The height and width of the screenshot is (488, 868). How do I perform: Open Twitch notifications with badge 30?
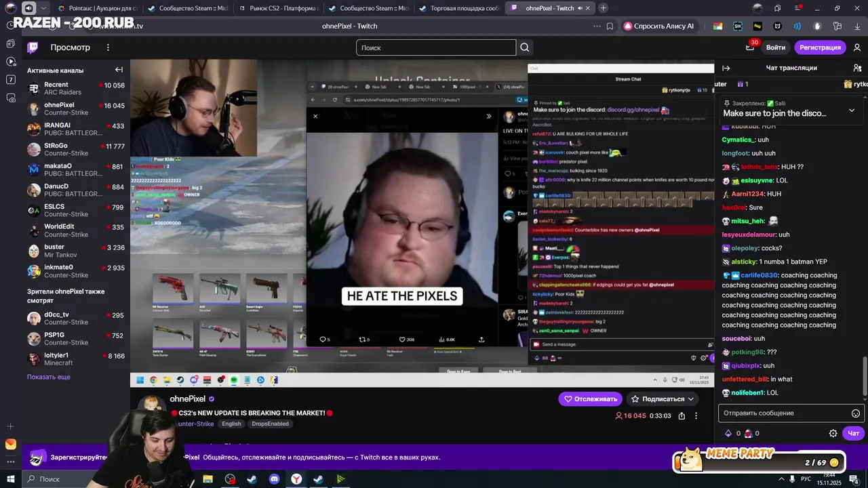[750, 47]
